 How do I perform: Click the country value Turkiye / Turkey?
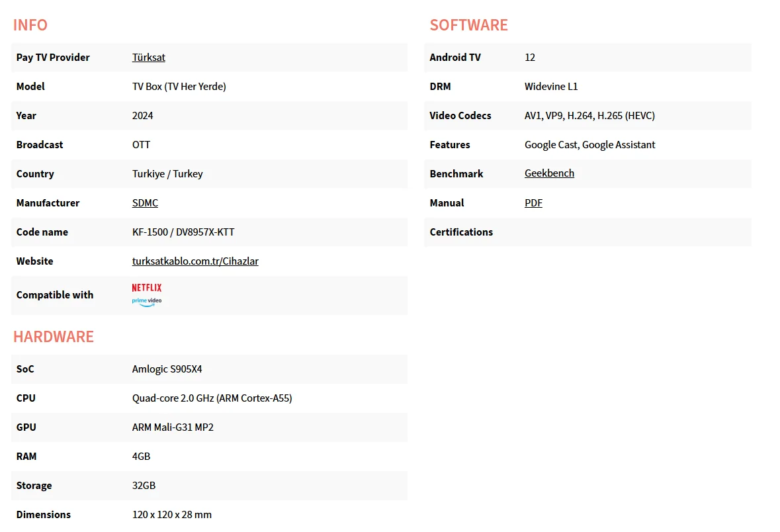pos(167,173)
